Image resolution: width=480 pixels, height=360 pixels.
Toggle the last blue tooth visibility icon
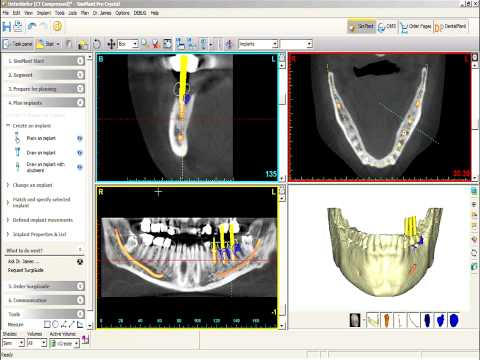click(x=454, y=320)
